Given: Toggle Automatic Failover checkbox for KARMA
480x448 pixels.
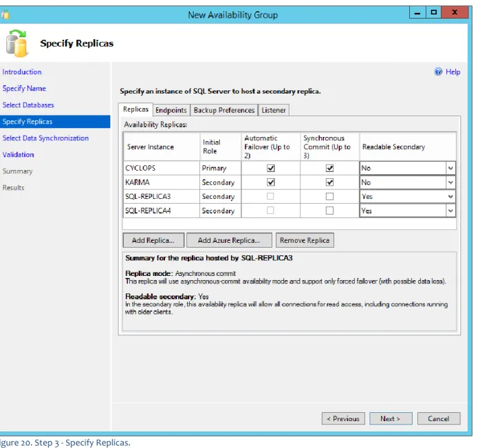Looking at the screenshot, I should [271, 182].
